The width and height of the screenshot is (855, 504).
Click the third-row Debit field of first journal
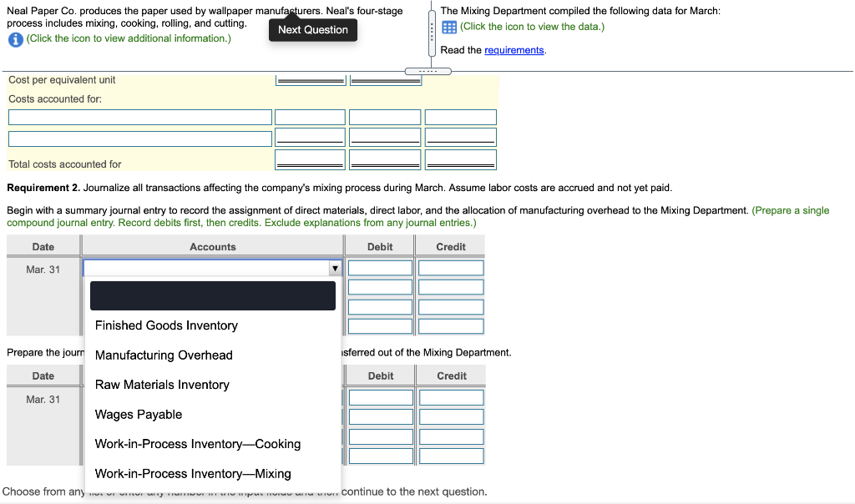(x=380, y=307)
